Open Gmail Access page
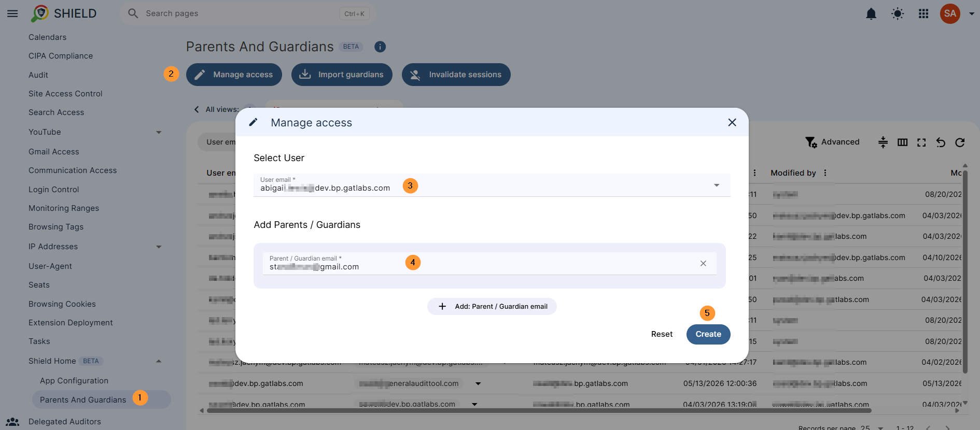Viewport: 980px width, 430px height. 54,152
